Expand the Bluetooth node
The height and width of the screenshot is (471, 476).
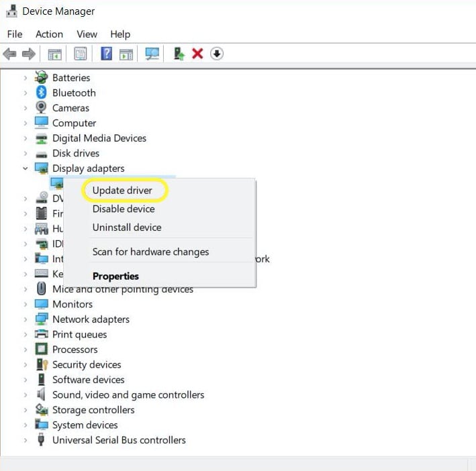pos(26,93)
